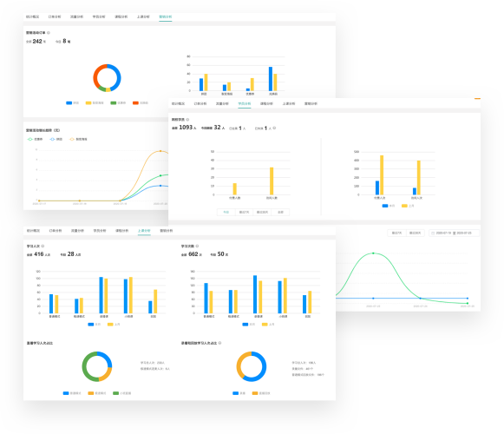Select active 营销分析 tab in top window

(x=165, y=16)
